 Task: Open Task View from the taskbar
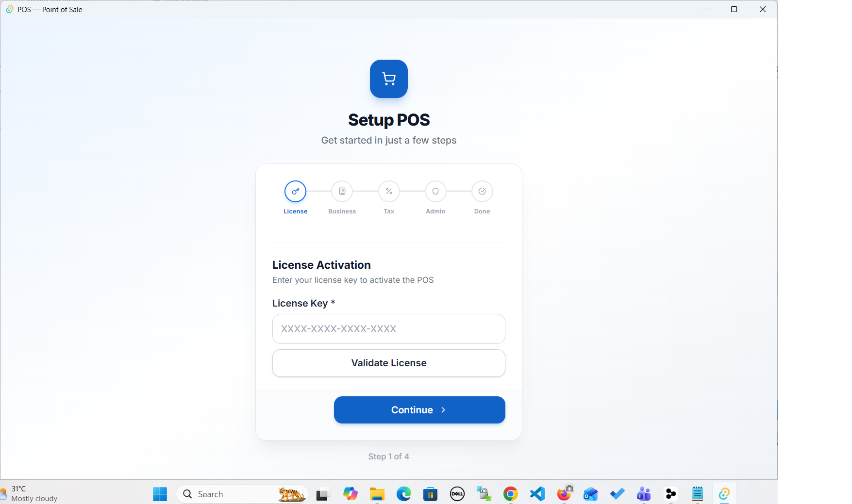[322, 494]
